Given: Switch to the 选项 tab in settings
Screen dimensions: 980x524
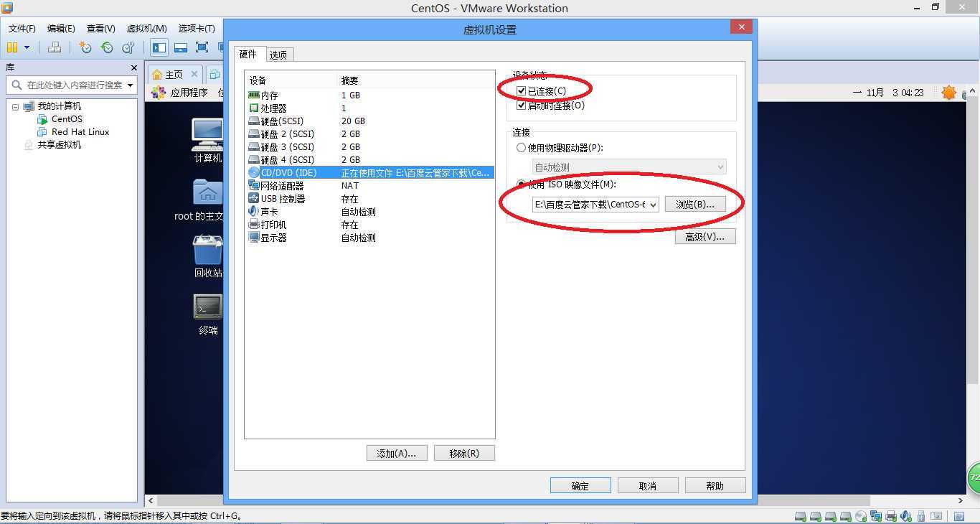Looking at the screenshot, I should [x=278, y=55].
